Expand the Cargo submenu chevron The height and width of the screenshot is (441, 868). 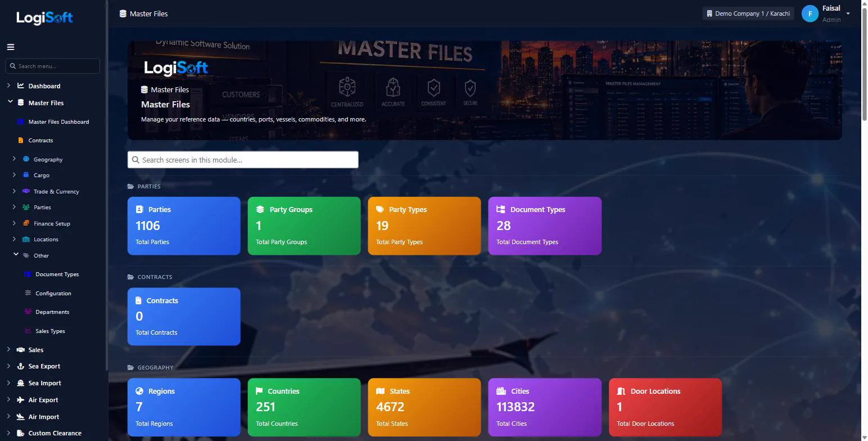(x=15, y=174)
